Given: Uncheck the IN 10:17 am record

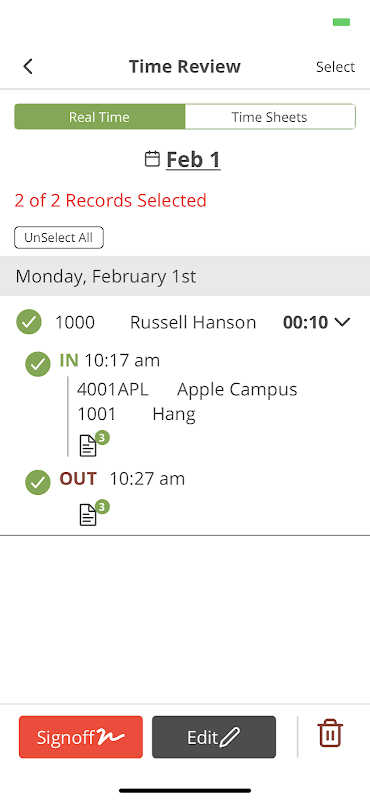Looking at the screenshot, I should click(38, 363).
